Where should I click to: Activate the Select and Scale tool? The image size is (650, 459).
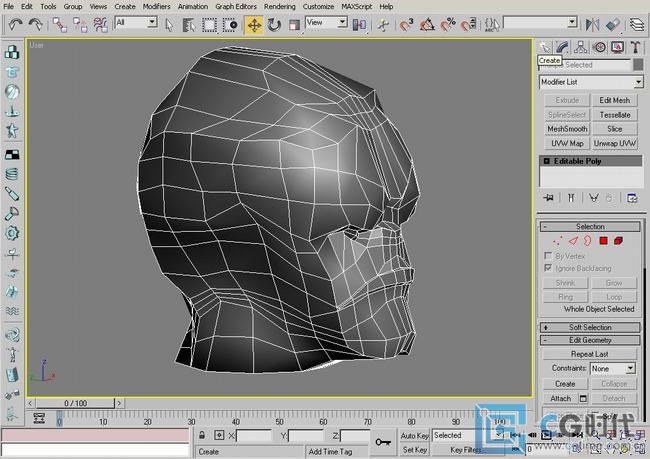294,25
